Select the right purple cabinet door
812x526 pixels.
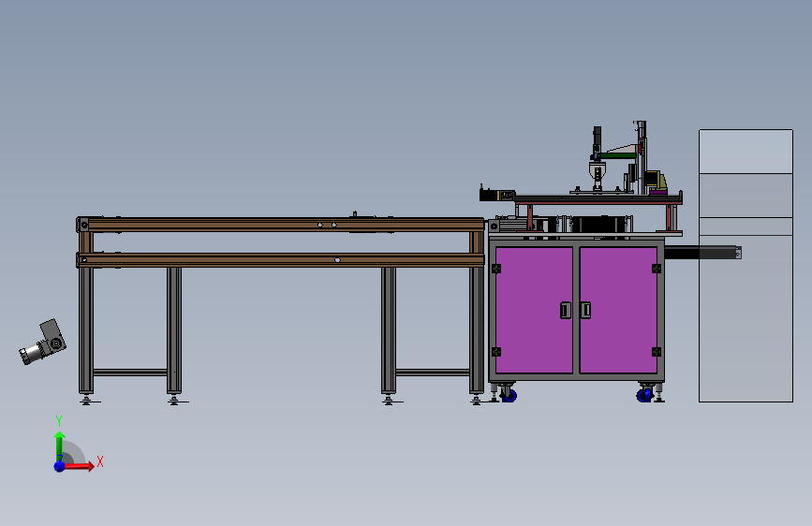(x=618, y=310)
